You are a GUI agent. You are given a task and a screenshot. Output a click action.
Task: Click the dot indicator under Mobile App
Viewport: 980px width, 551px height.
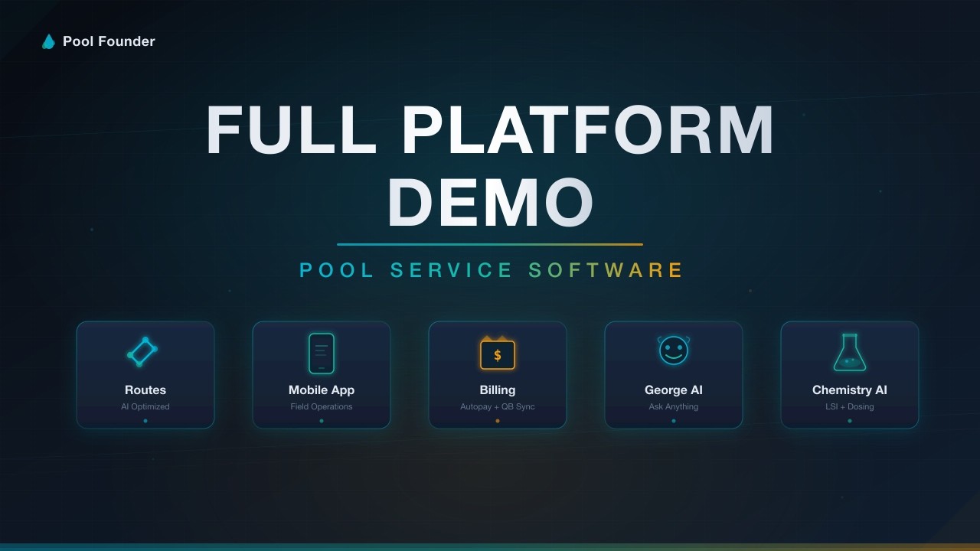pyautogui.click(x=322, y=421)
